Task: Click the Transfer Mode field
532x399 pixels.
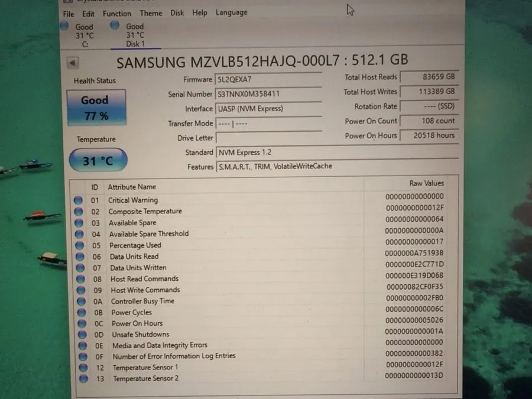Action: pyautogui.click(x=269, y=124)
